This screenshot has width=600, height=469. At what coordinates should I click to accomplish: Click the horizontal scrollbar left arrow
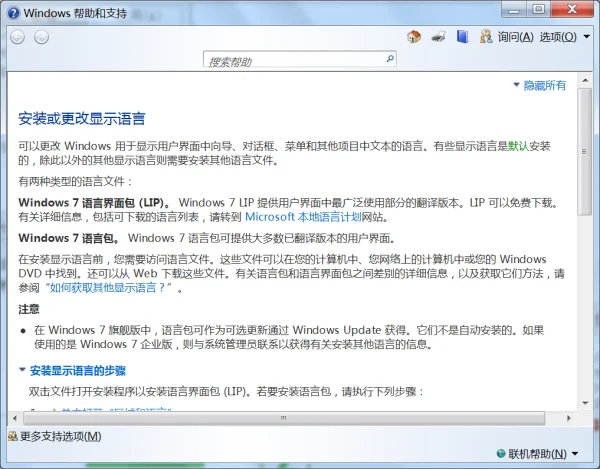[15, 418]
